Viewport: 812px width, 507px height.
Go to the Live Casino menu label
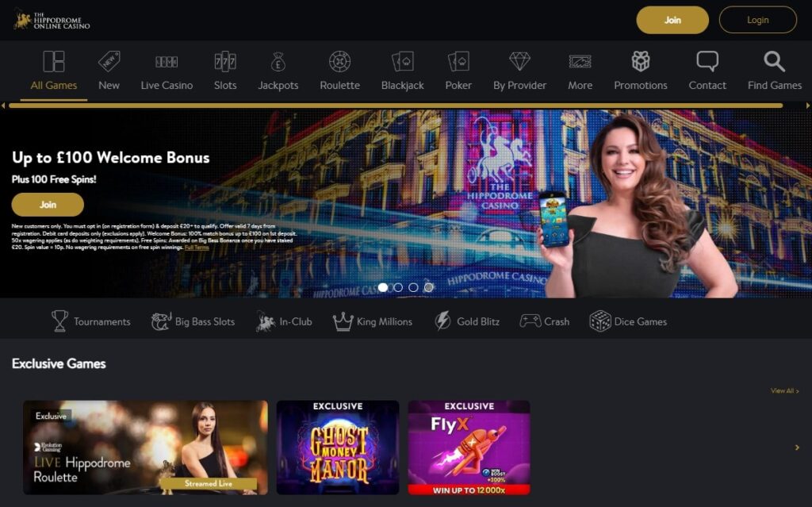coord(167,86)
